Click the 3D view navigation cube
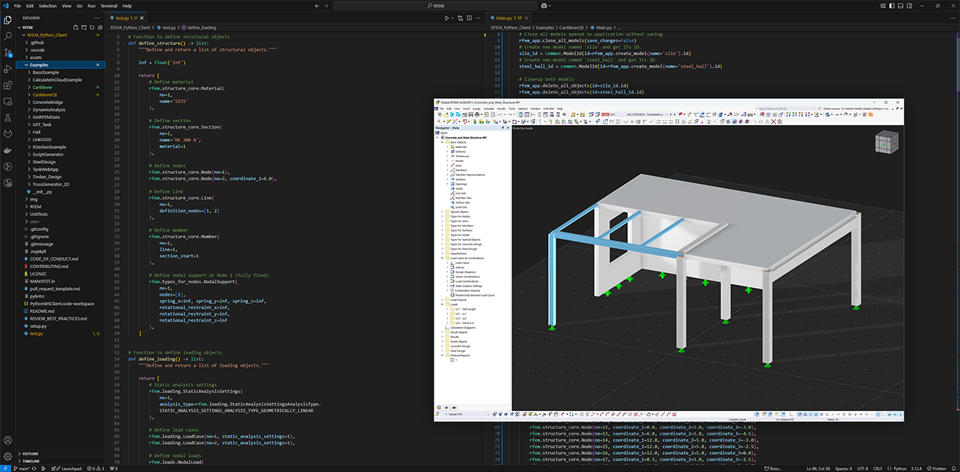Viewport: 960px width, 472px height. pos(887,143)
